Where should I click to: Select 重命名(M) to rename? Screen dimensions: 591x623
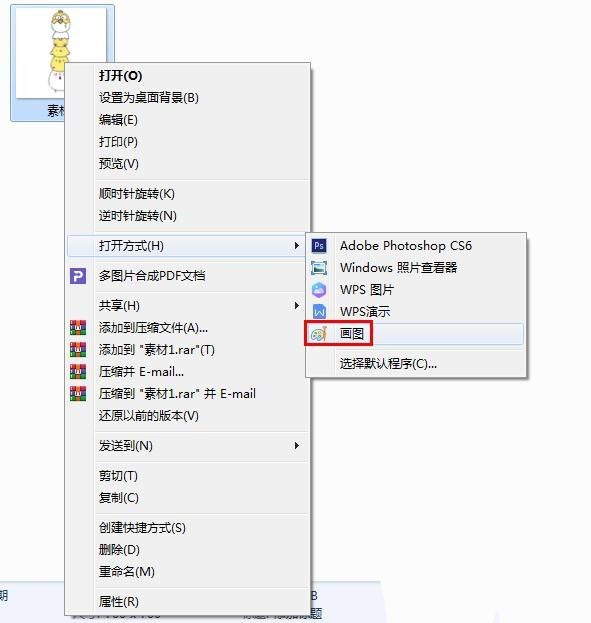coord(187,572)
